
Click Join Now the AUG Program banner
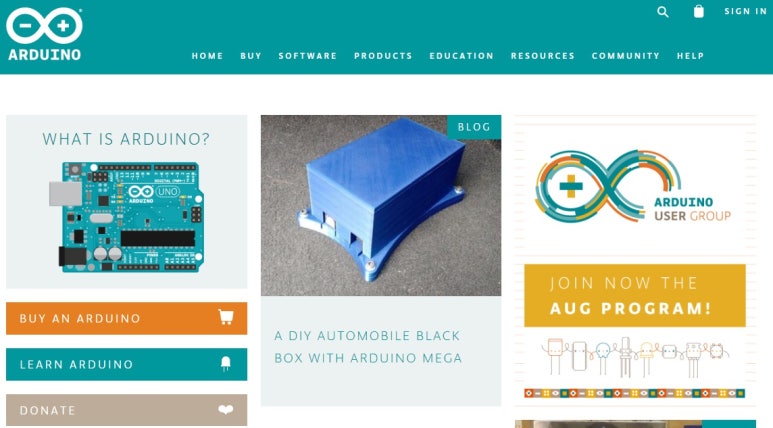point(635,295)
